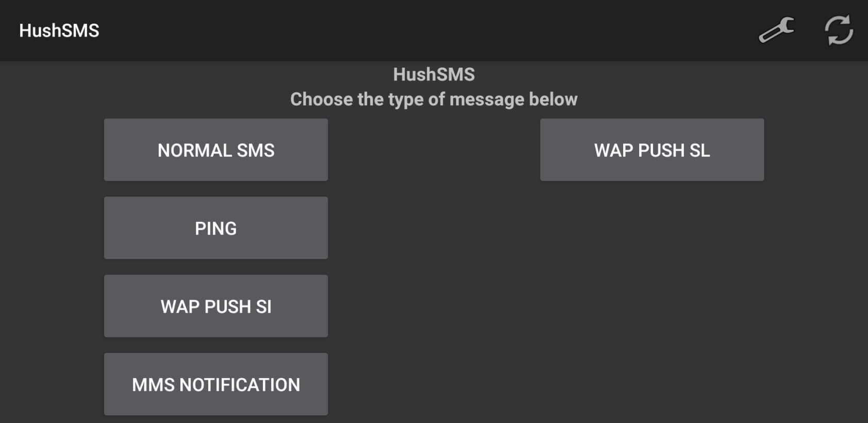Select the PING button
Viewport: 868px width, 423px height.
[216, 228]
